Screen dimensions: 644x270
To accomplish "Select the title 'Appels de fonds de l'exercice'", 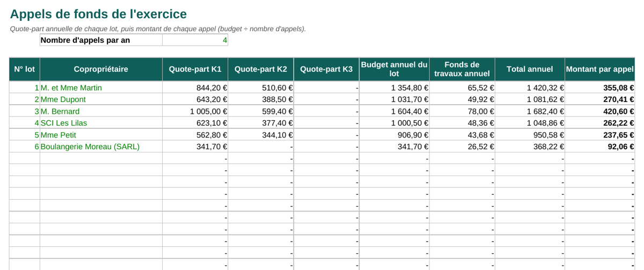I will point(98,14).
